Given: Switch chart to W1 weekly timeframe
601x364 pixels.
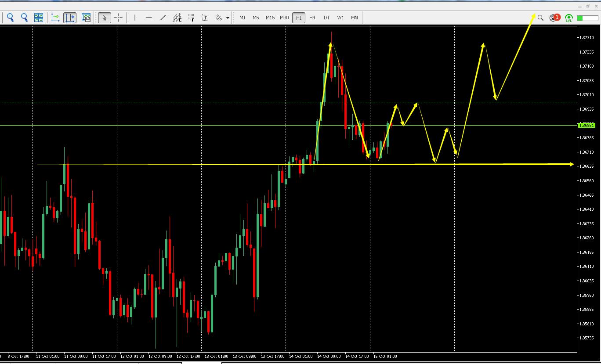Looking at the screenshot, I should 340,18.
